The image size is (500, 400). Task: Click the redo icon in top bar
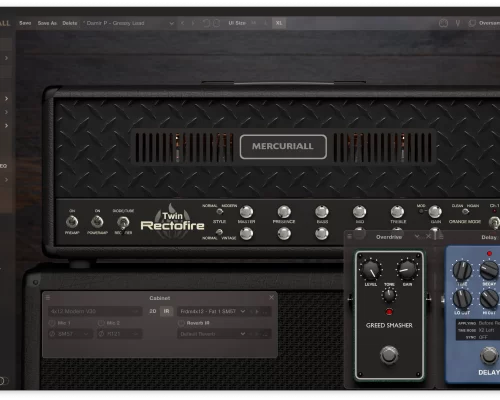pos(216,23)
